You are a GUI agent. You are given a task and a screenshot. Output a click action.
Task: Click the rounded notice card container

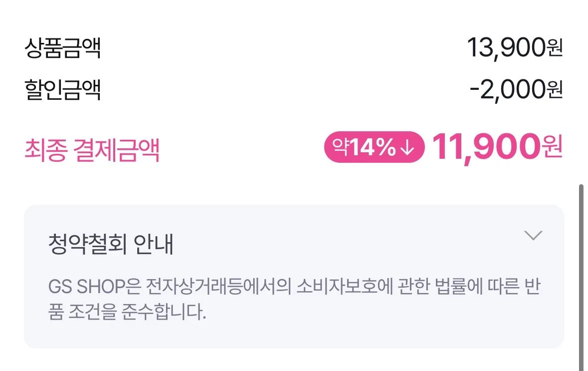coord(294,275)
